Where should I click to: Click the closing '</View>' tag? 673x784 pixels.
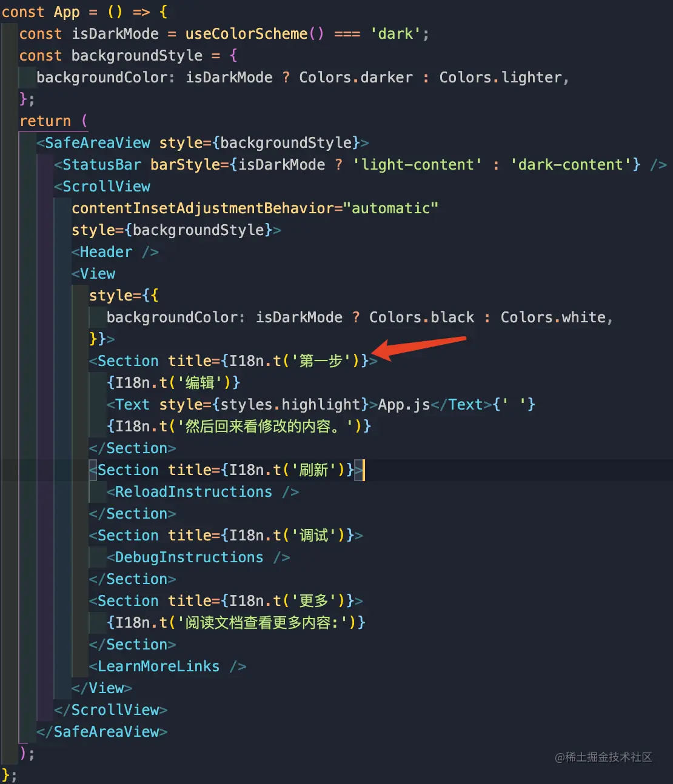102,688
